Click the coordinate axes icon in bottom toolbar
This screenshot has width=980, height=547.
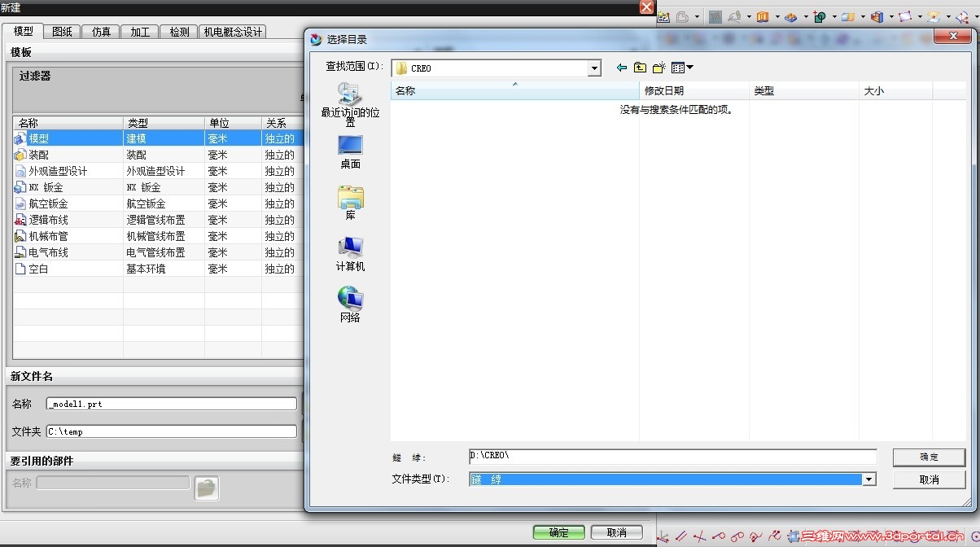pos(663,536)
